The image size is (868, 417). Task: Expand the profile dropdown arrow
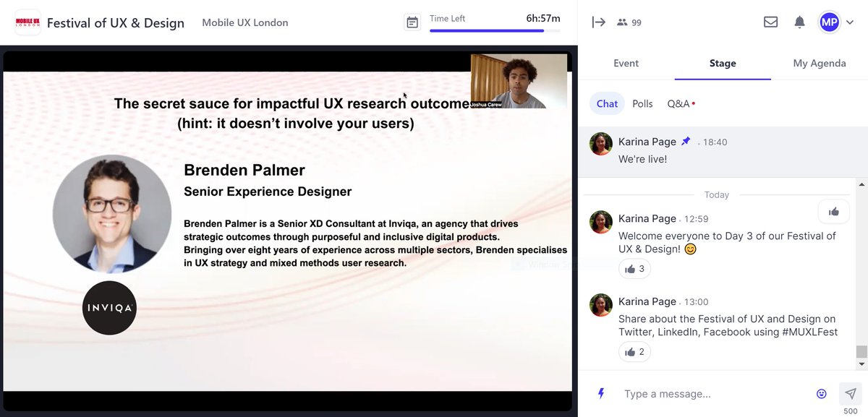point(849,22)
